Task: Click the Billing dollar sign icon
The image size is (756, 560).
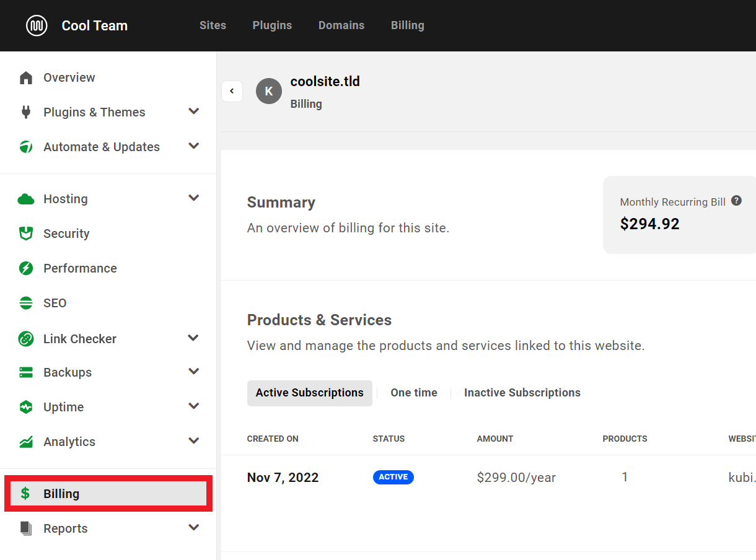Action: click(25, 494)
